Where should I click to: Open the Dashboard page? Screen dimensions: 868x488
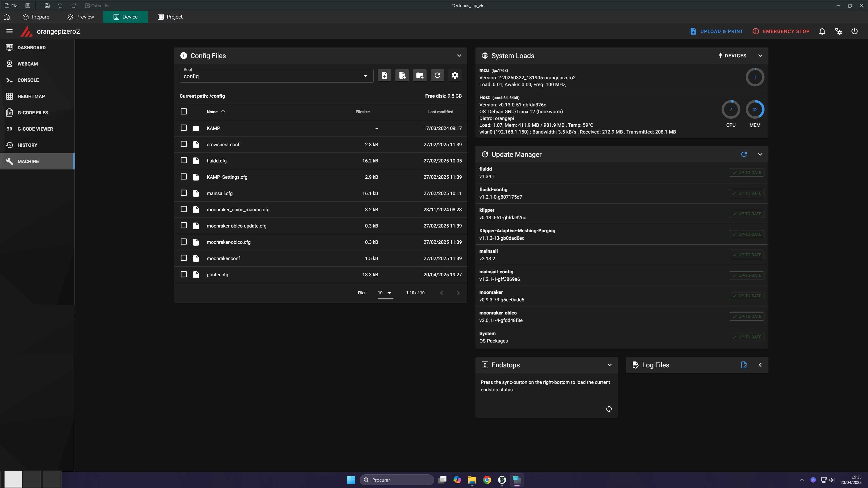point(37,47)
